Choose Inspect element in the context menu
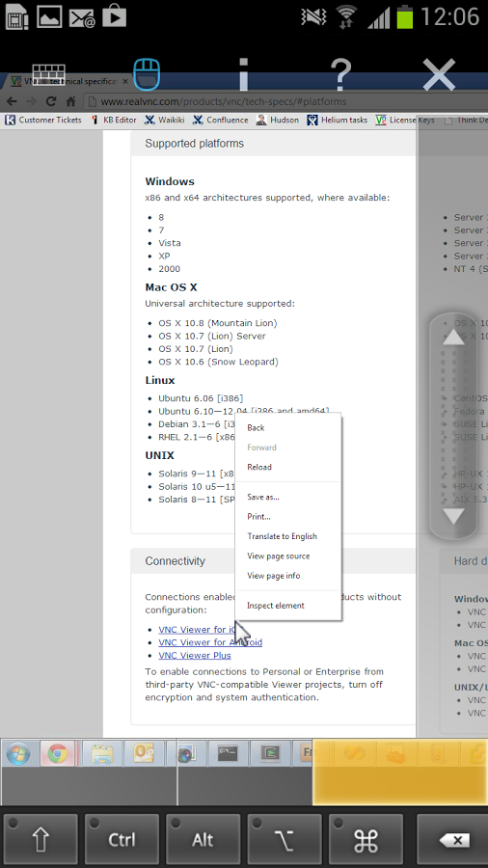488x868 pixels. (287, 605)
